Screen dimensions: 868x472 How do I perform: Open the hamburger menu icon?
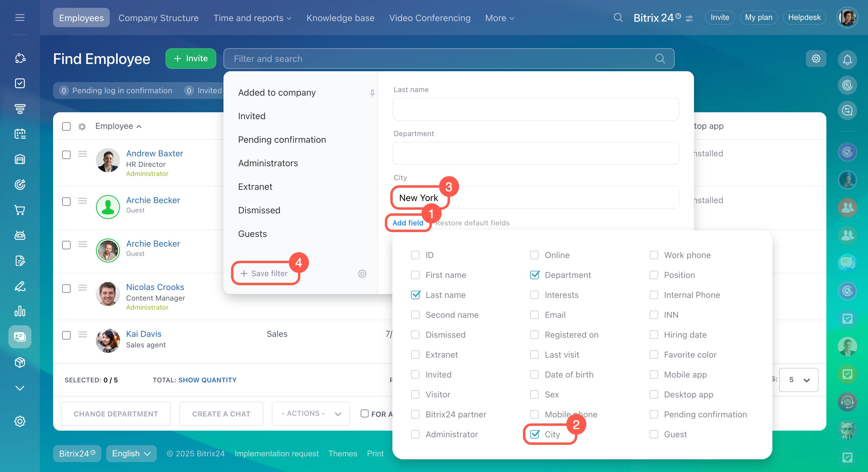coord(20,18)
